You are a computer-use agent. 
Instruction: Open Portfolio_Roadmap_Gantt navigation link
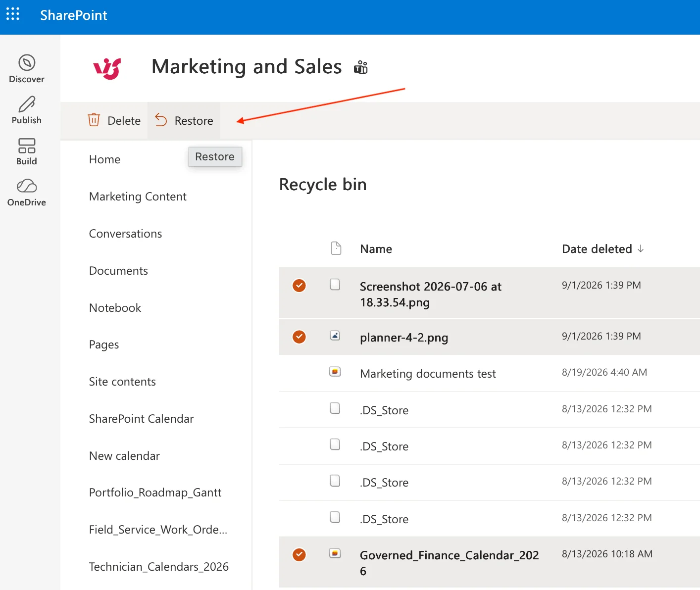(155, 492)
